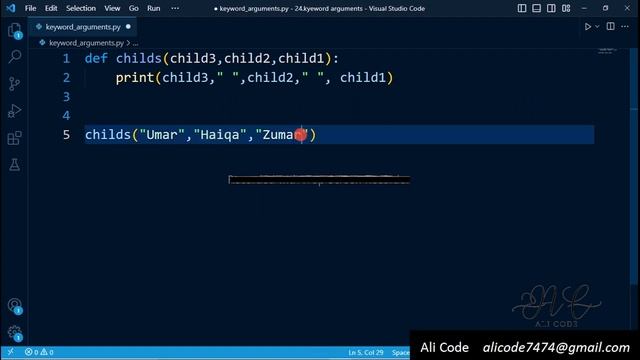Open remote window indicator in status bar
The width and height of the screenshot is (640, 360).
[x=11, y=352]
